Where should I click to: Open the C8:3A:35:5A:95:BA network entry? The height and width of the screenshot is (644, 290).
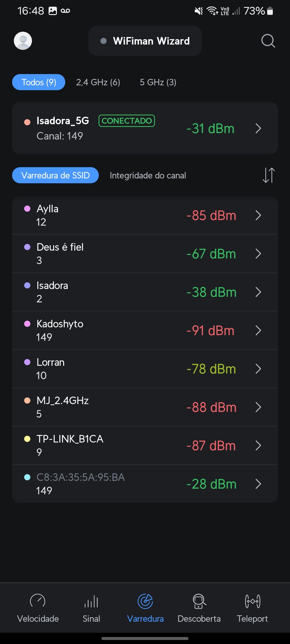pyautogui.click(x=145, y=484)
